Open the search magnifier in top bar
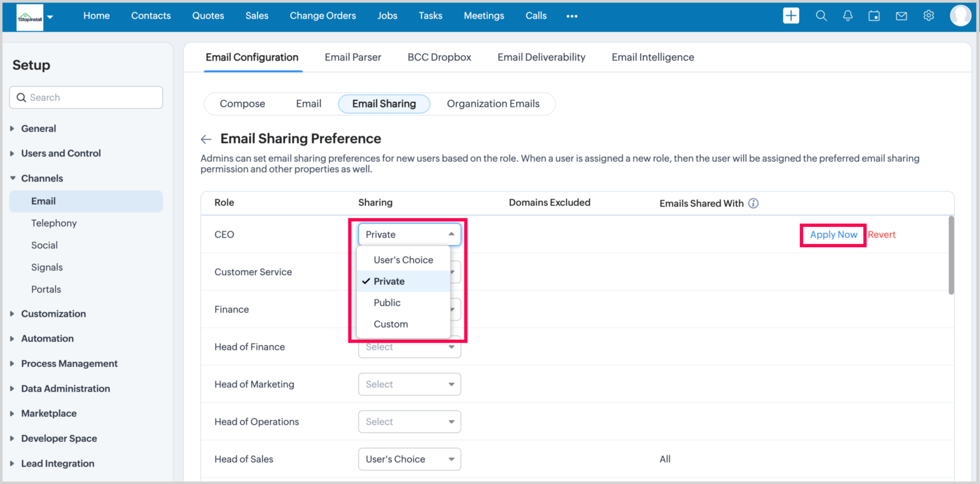 (x=821, y=16)
